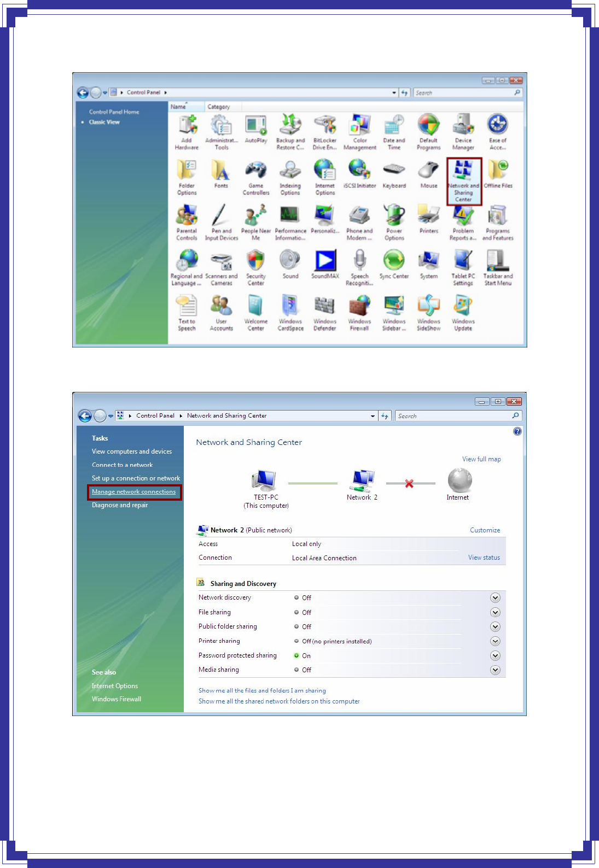Click Diagnose and repair
The image size is (599, 868).
120,505
